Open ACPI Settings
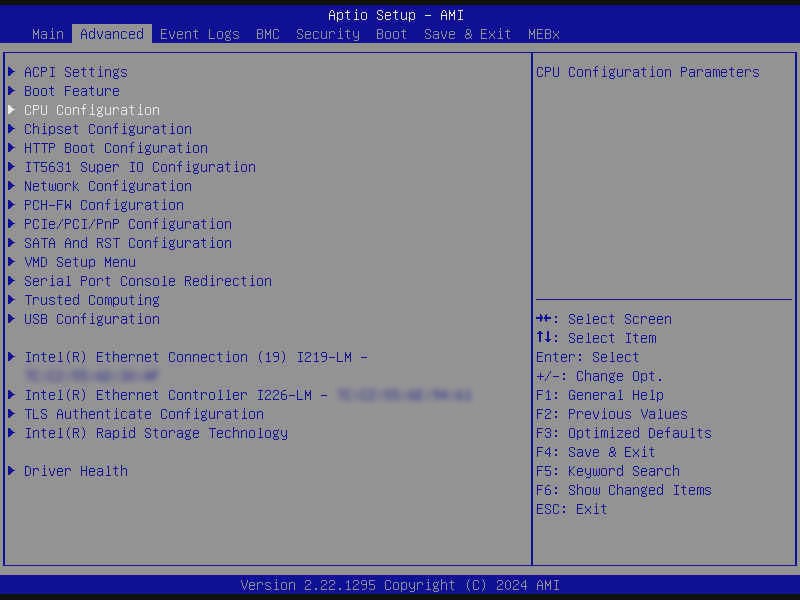 (x=75, y=72)
